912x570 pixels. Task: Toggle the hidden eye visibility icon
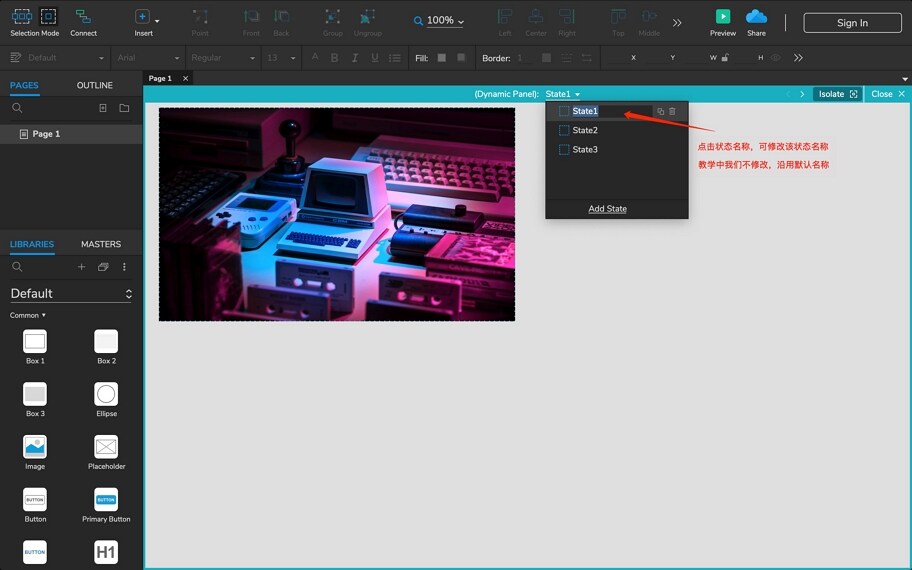[775, 58]
